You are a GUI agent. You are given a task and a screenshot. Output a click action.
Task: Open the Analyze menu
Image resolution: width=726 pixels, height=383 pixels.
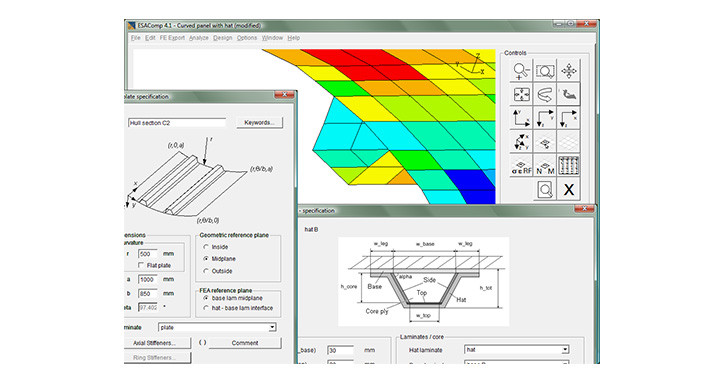(199, 38)
